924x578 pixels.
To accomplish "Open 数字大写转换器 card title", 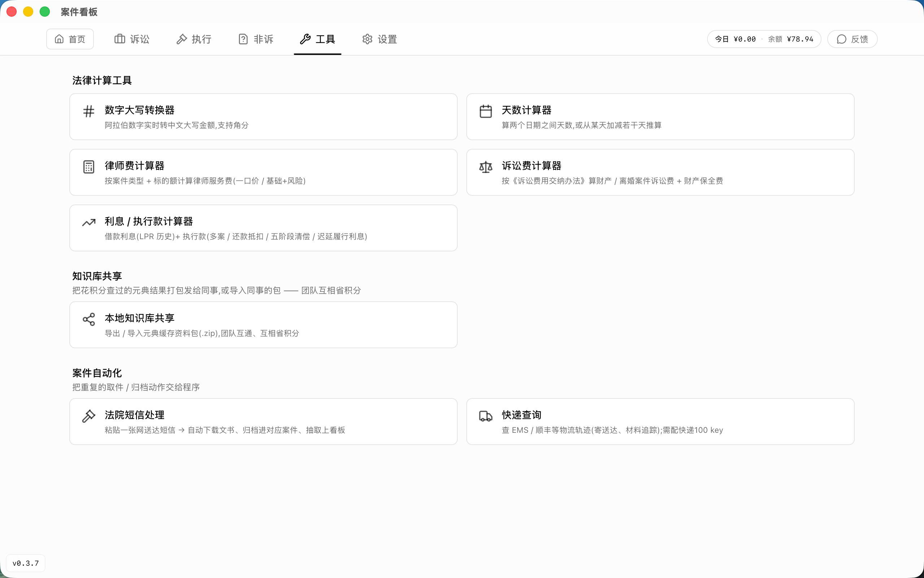I will click(x=140, y=110).
